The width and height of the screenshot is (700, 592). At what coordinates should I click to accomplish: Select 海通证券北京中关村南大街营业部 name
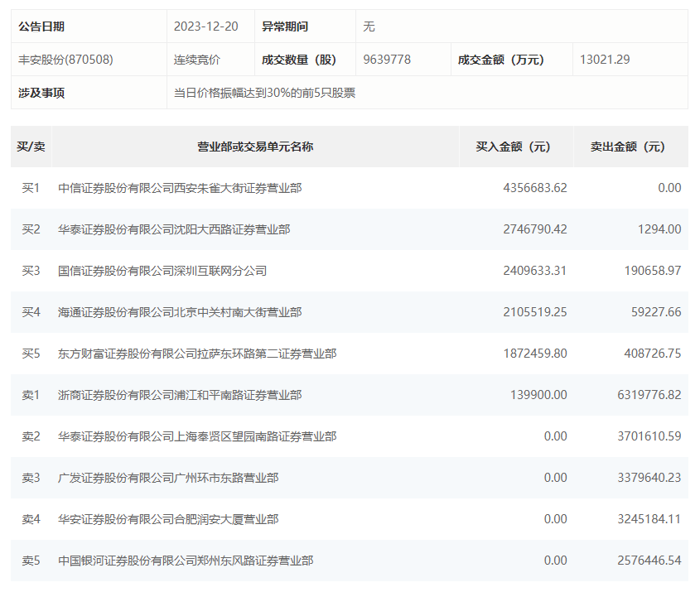click(x=180, y=312)
